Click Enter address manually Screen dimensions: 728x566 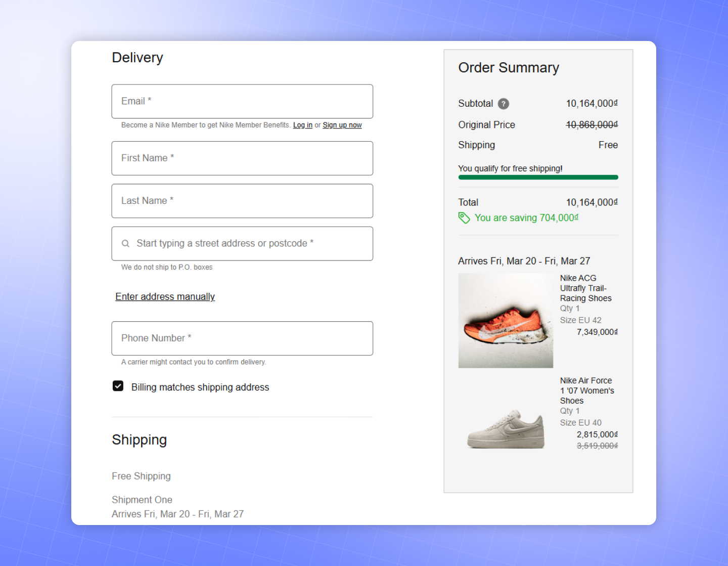click(165, 296)
